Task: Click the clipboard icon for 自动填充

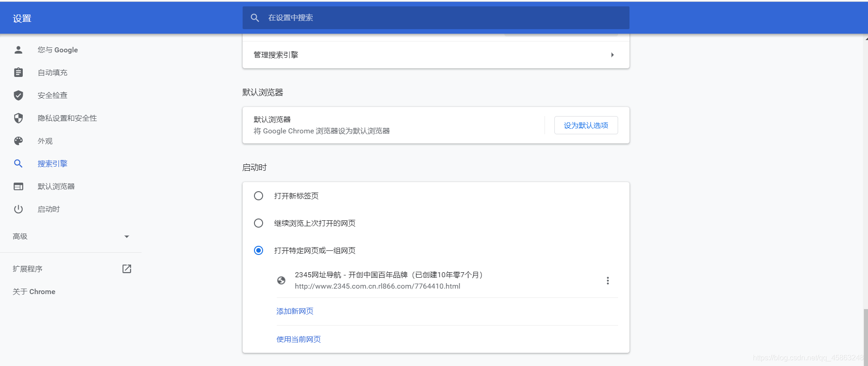Action: click(x=18, y=72)
